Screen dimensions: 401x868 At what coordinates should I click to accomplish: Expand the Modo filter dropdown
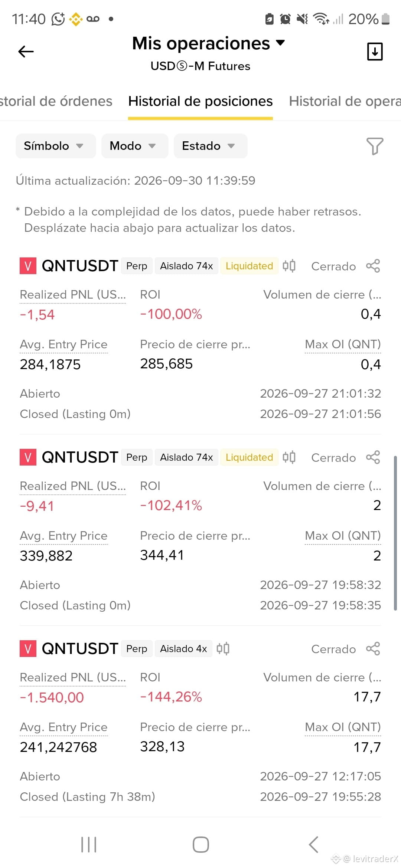[x=135, y=146]
